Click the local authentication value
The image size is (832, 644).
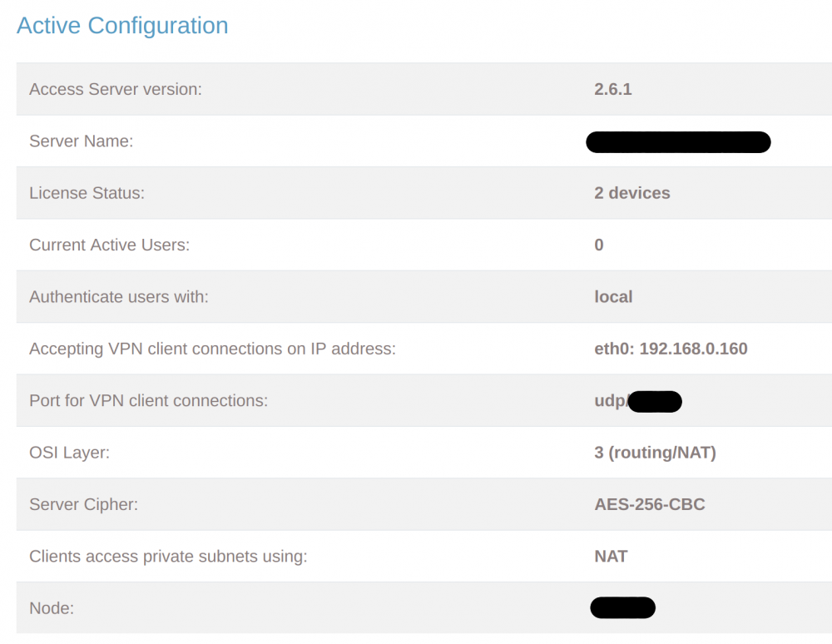pos(613,297)
